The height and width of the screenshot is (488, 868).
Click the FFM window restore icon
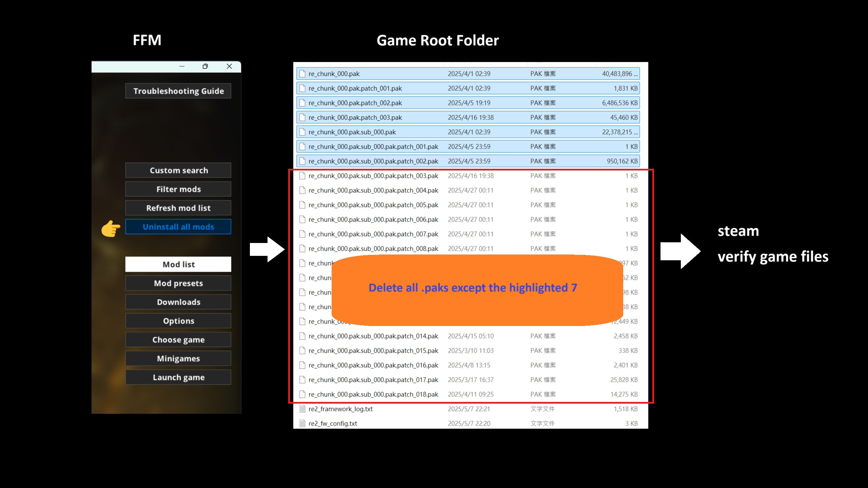click(205, 66)
